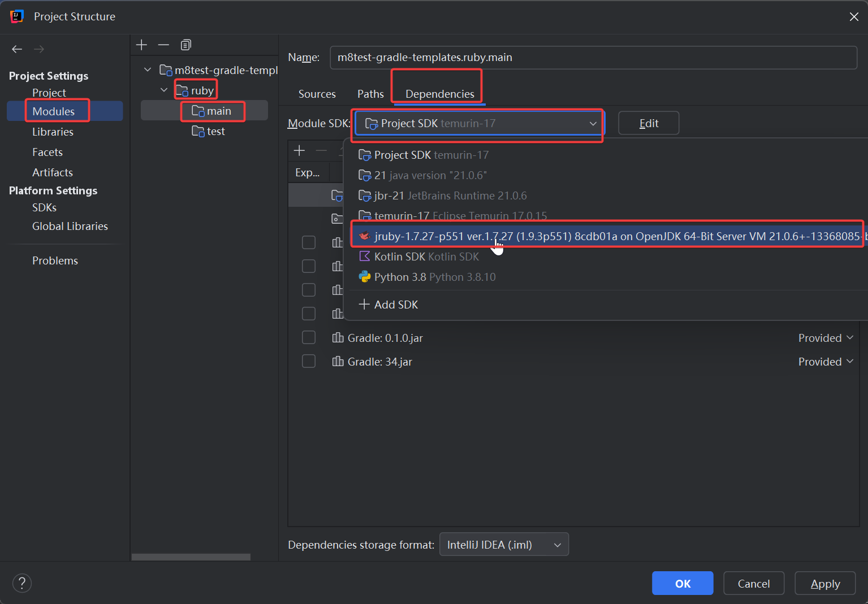Open the Module SDK dropdown
Image resolution: width=868 pixels, height=604 pixels.
(x=478, y=123)
